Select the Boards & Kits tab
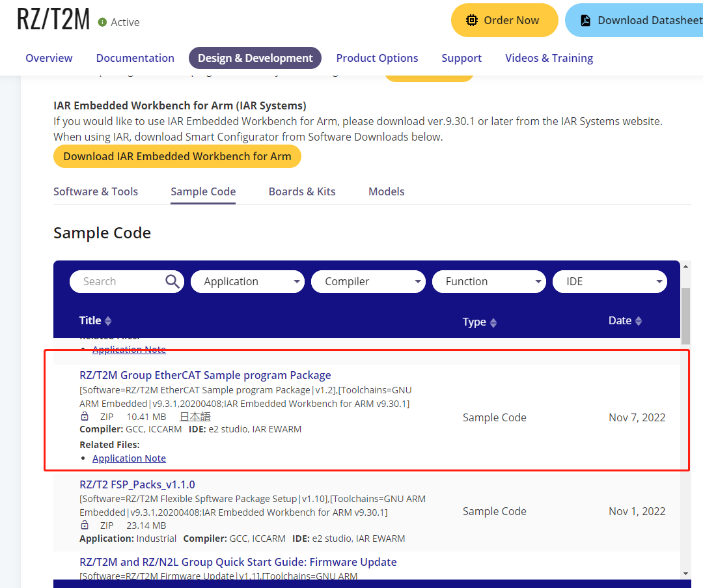 point(302,191)
